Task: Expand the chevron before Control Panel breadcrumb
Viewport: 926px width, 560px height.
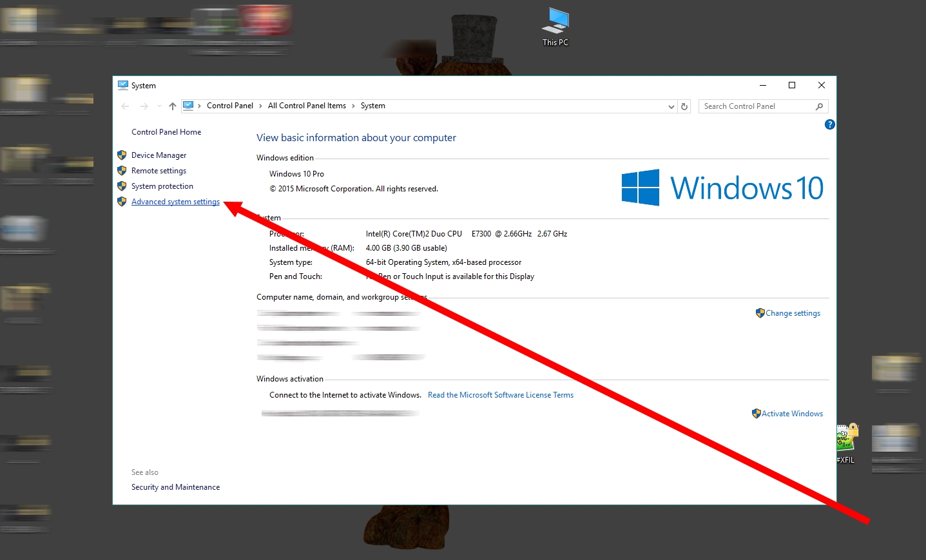Action: (200, 106)
